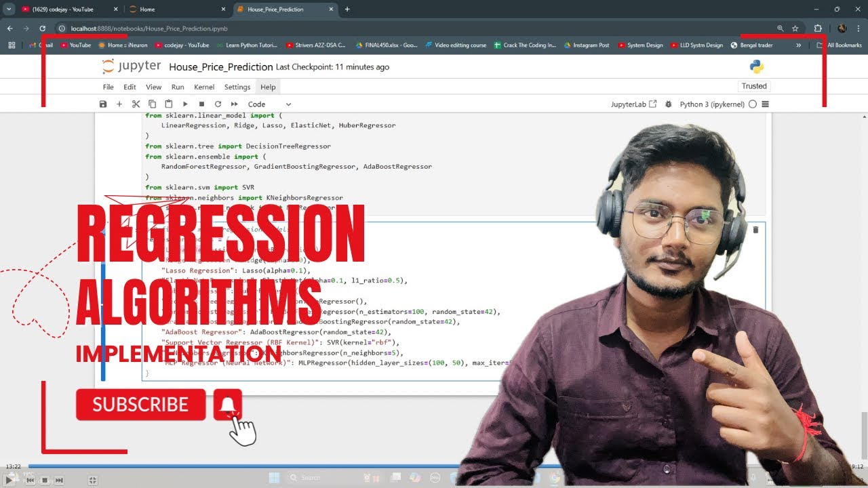Open the Bengal trader bookmark
The width and height of the screenshot is (868, 488).
click(x=751, y=45)
